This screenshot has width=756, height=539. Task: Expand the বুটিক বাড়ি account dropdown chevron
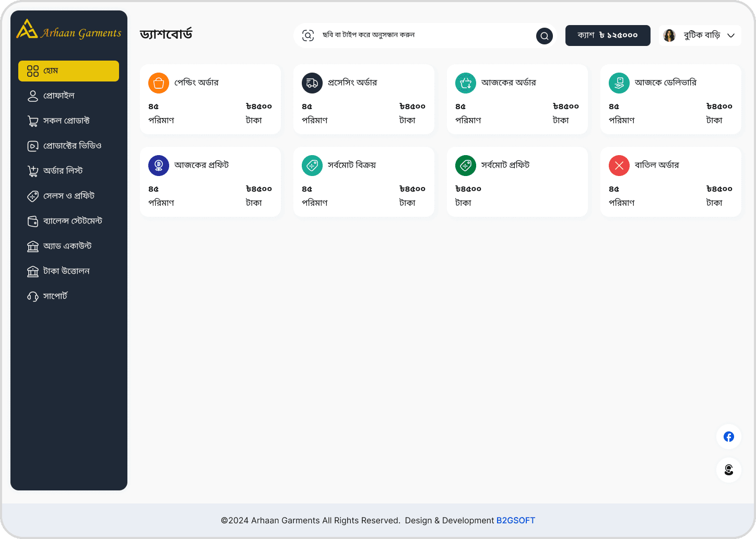click(731, 36)
